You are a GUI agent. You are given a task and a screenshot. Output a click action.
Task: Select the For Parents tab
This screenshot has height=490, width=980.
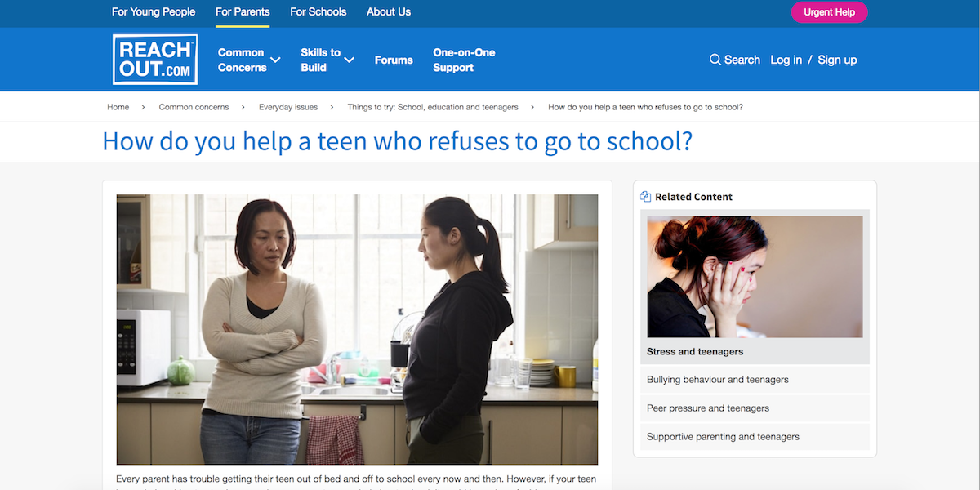pos(243,12)
